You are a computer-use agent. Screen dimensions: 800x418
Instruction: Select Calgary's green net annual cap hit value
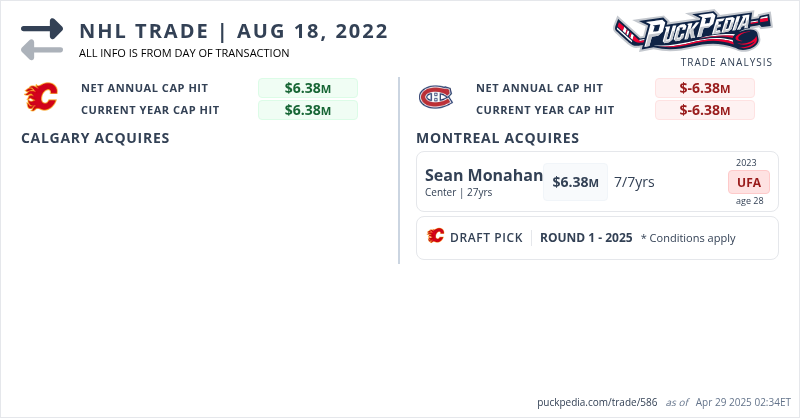pos(308,88)
